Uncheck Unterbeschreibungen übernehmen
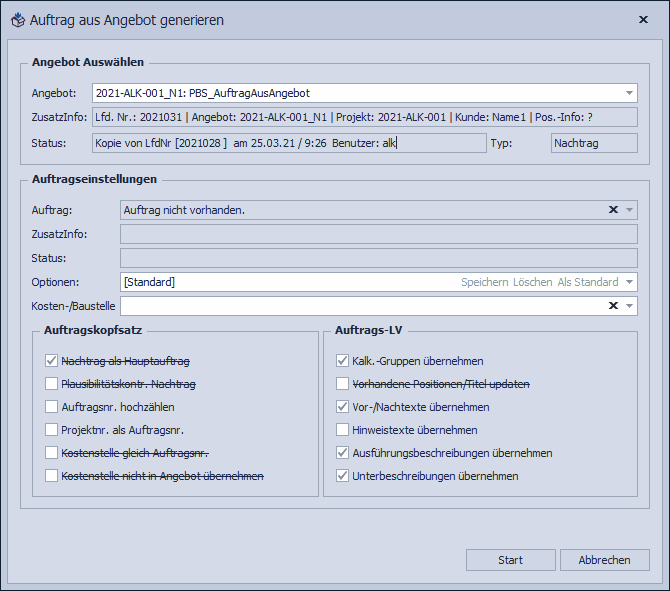 [x=343, y=476]
